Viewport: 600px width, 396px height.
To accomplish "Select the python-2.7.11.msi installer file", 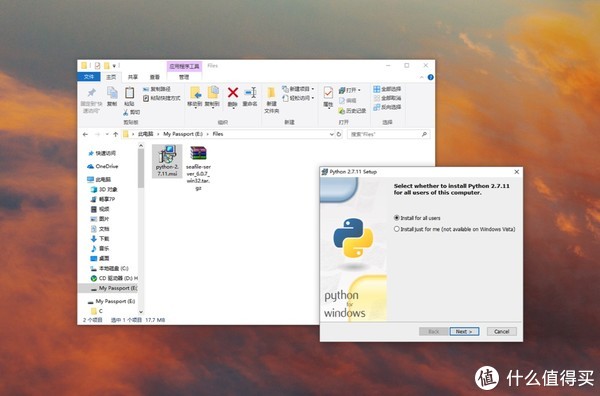I will pos(167,161).
